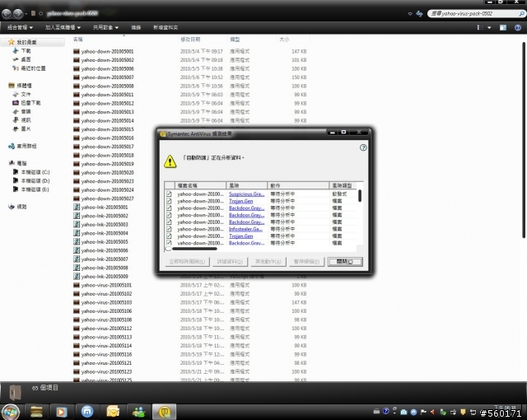Viewport: 527px width, 420px height.
Task: Select the icon of file yahoo-lnk-201005001
Action: [x=77, y=208]
